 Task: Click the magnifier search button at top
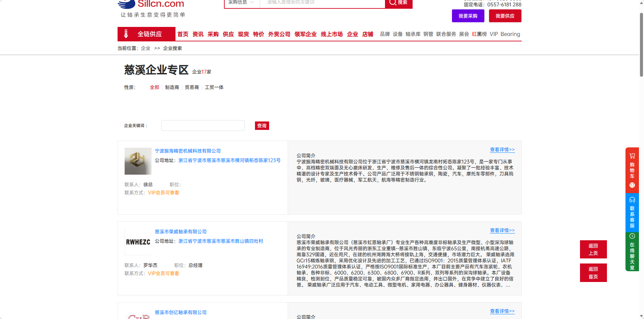coord(398,3)
